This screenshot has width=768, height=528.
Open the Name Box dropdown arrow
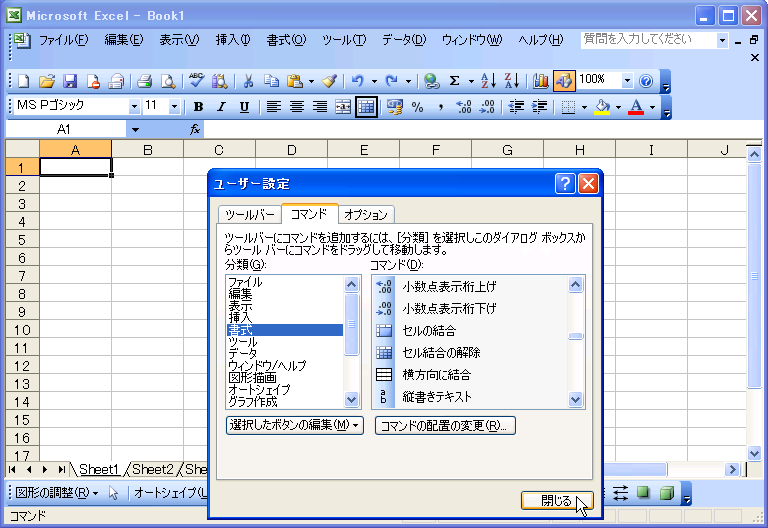tap(135, 130)
